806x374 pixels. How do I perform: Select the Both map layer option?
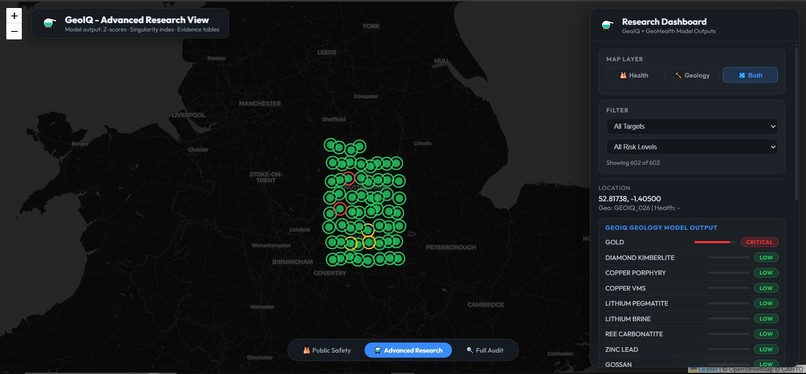[x=750, y=75]
